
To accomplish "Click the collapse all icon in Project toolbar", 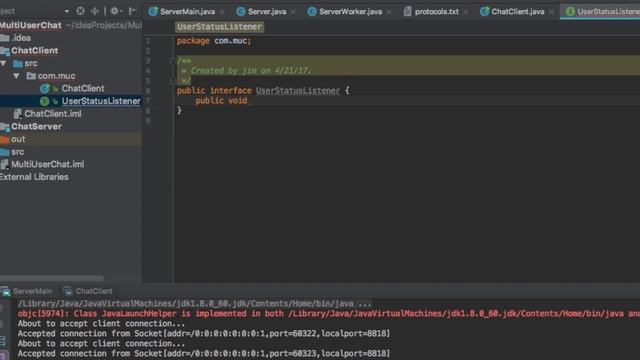I will pos(95,11).
